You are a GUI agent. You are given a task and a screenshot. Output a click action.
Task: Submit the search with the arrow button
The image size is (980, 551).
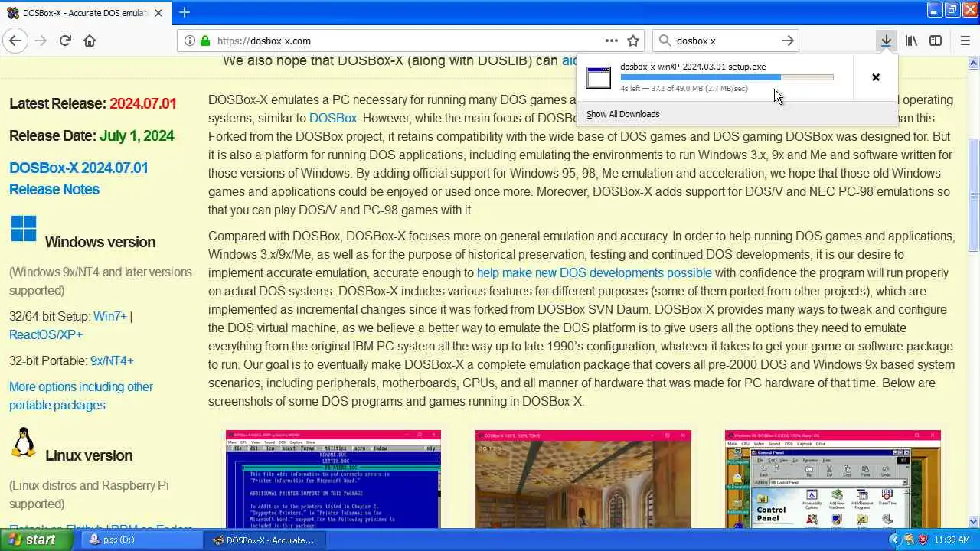click(x=787, y=41)
